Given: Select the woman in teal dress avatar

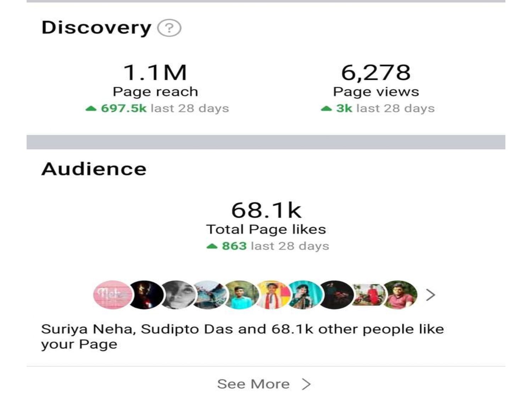Looking at the screenshot, I should (305, 295).
